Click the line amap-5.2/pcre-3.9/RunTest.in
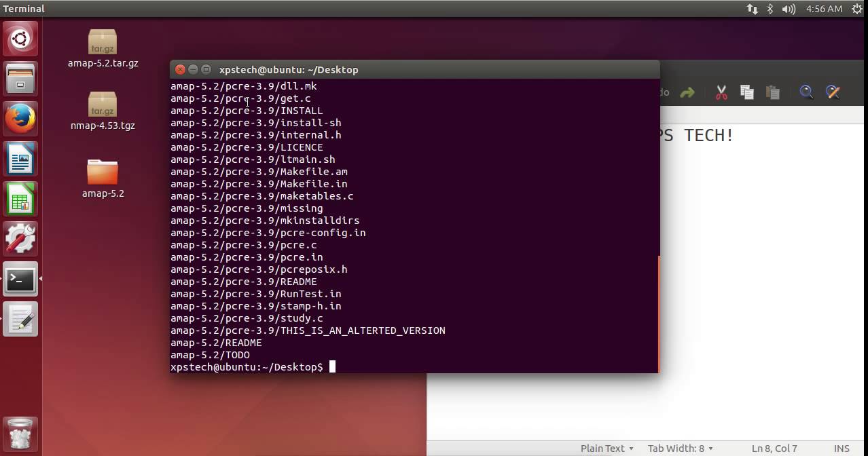This screenshot has height=456, width=868. (x=256, y=294)
